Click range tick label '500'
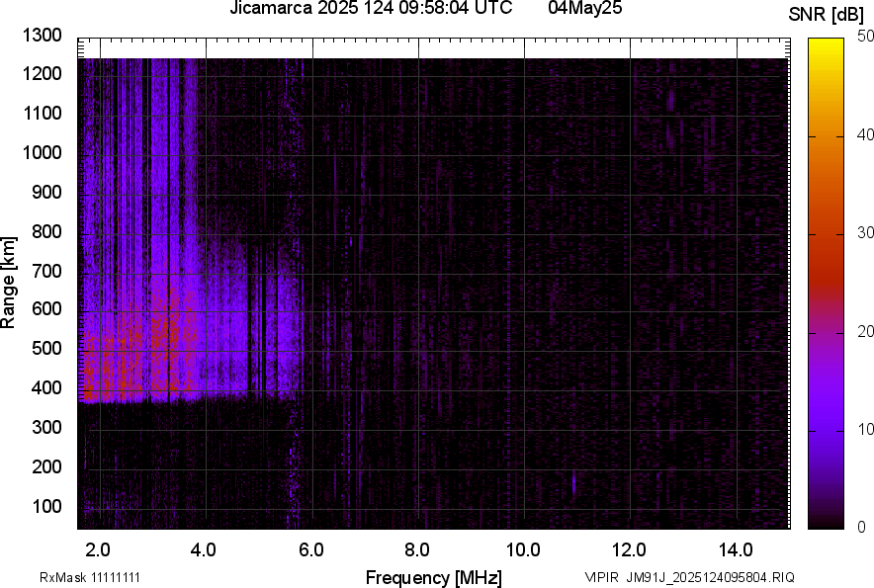The height and width of the screenshot is (588, 874). click(46, 348)
